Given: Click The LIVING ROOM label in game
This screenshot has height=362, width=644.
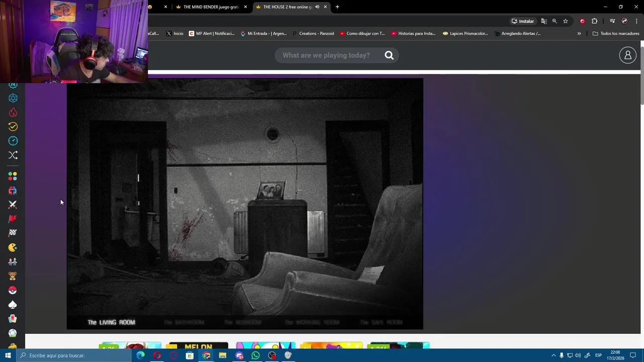Looking at the screenshot, I should (x=112, y=322).
